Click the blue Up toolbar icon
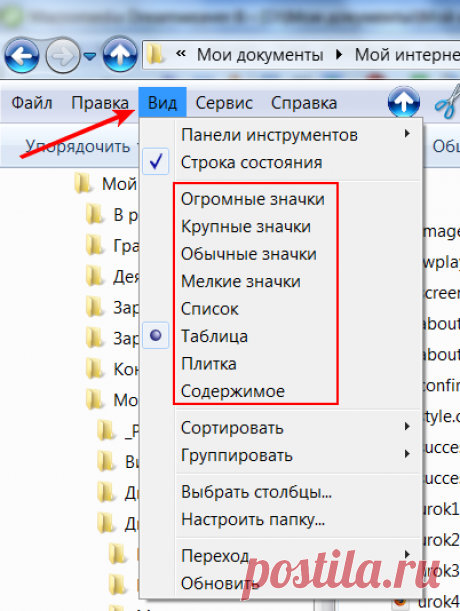Image resolution: width=460 pixels, height=611 pixels. tap(404, 102)
